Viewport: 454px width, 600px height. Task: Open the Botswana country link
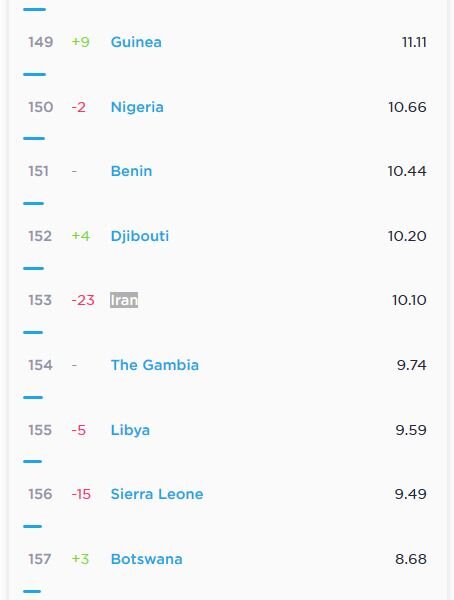click(147, 559)
